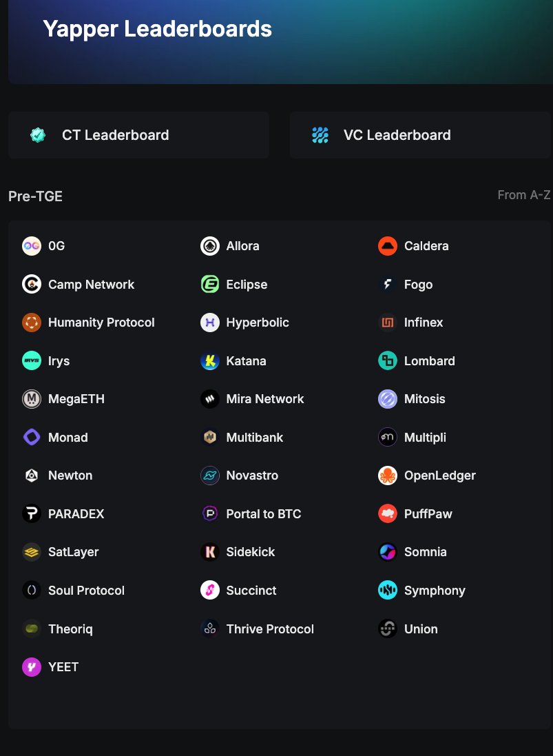Click the 0G project logo icon
The image size is (553, 756).
click(x=32, y=246)
